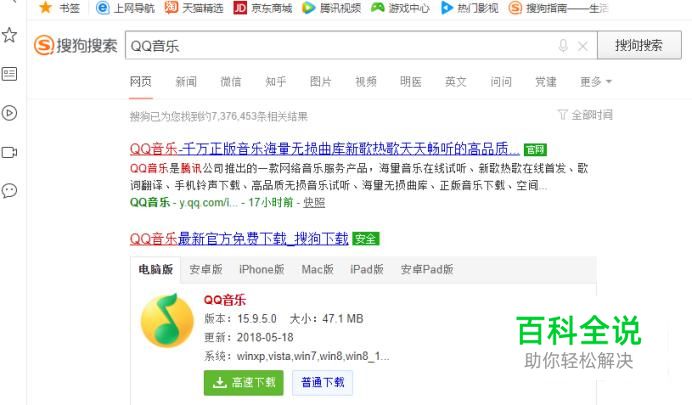Screen dimensions: 692x405
Task: Select 电脑版 version tab
Action: [x=156, y=269]
